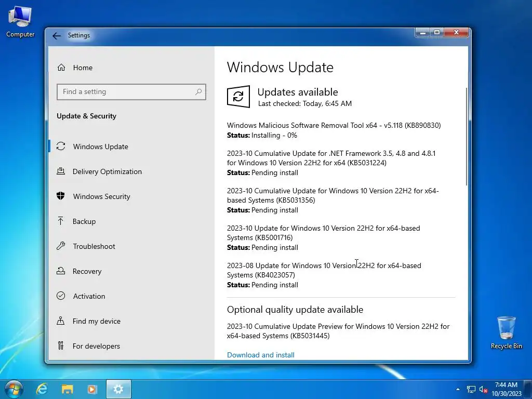This screenshot has height=399, width=532.
Task: Click the Backup upward arrow icon
Action: pos(60,221)
